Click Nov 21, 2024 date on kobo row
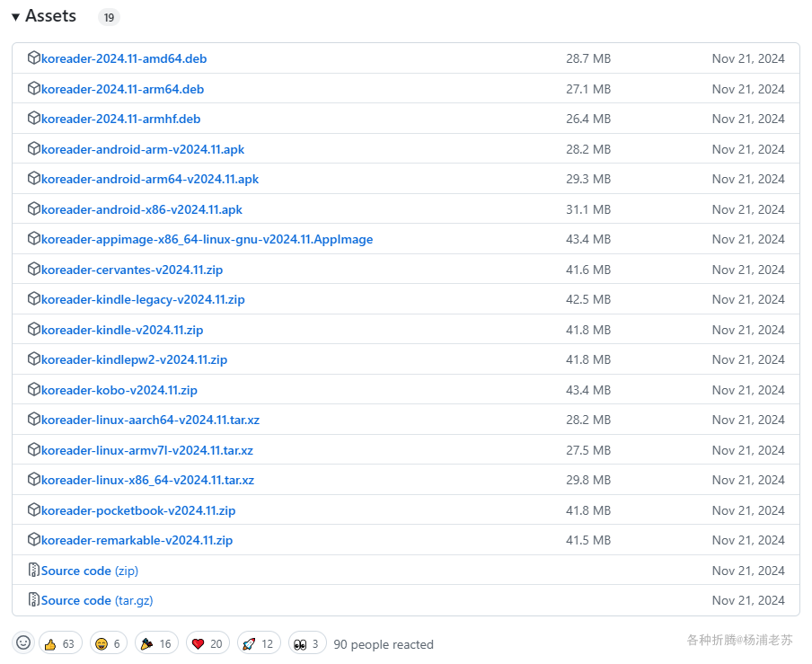Viewport: 812px width, 664px height. [x=748, y=389]
